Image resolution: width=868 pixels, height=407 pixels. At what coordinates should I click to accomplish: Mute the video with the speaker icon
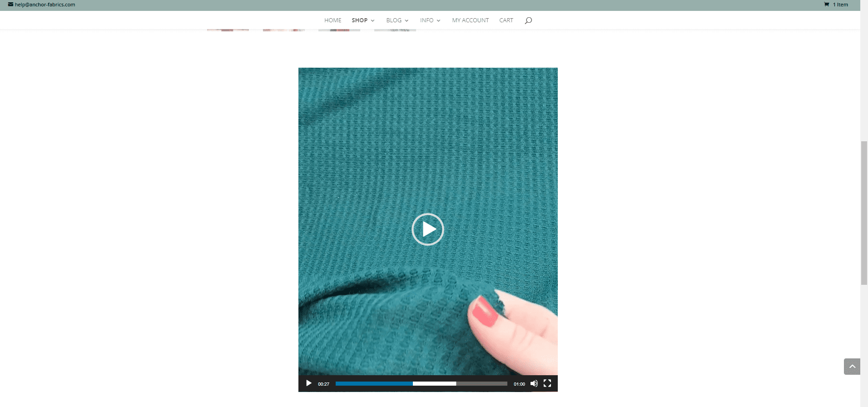tap(534, 383)
